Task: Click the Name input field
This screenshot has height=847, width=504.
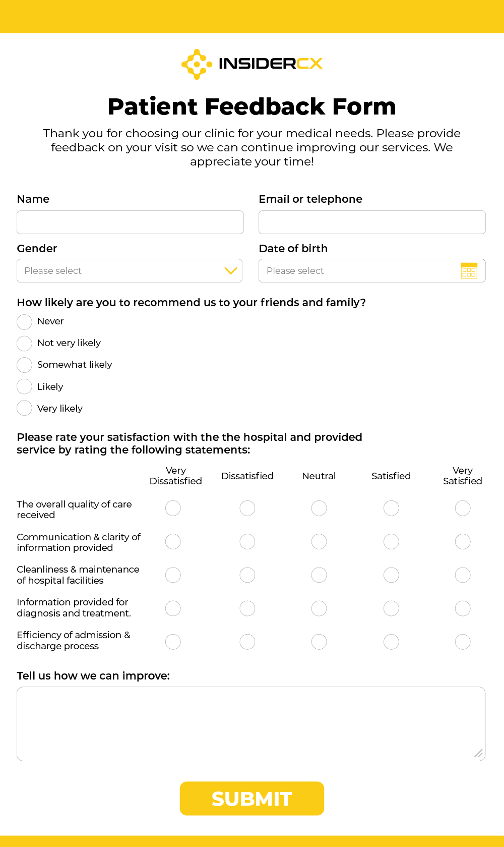Action: 130,222
